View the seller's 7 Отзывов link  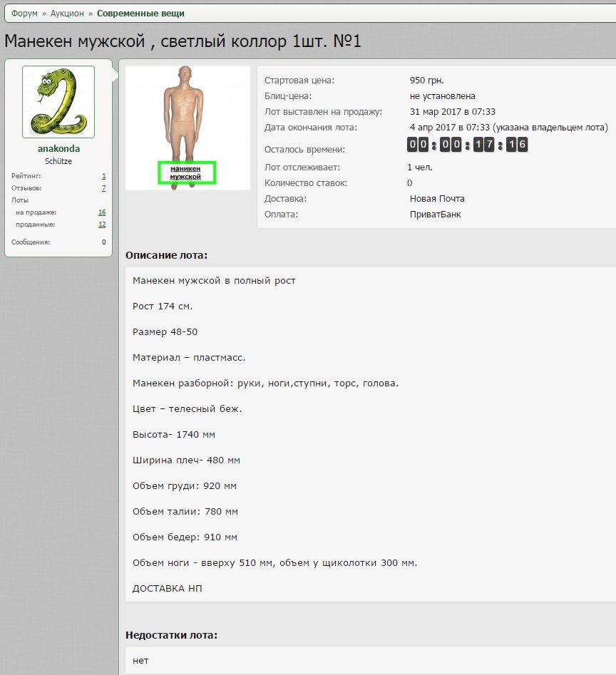click(103, 188)
